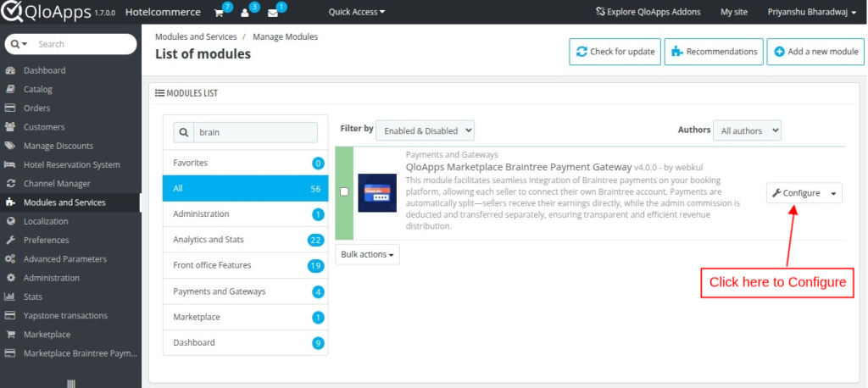This screenshot has width=868, height=388.
Task: Open the arrow next to Configure
Action: tap(834, 193)
